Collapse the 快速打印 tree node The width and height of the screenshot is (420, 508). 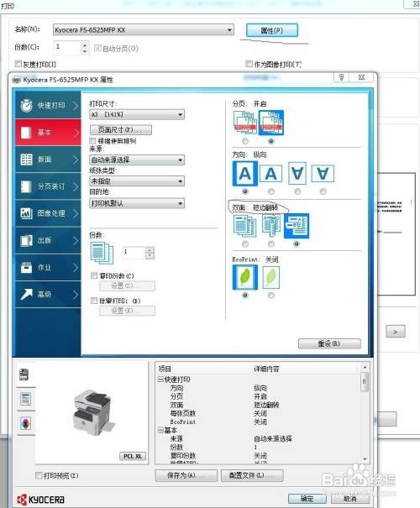[160, 379]
